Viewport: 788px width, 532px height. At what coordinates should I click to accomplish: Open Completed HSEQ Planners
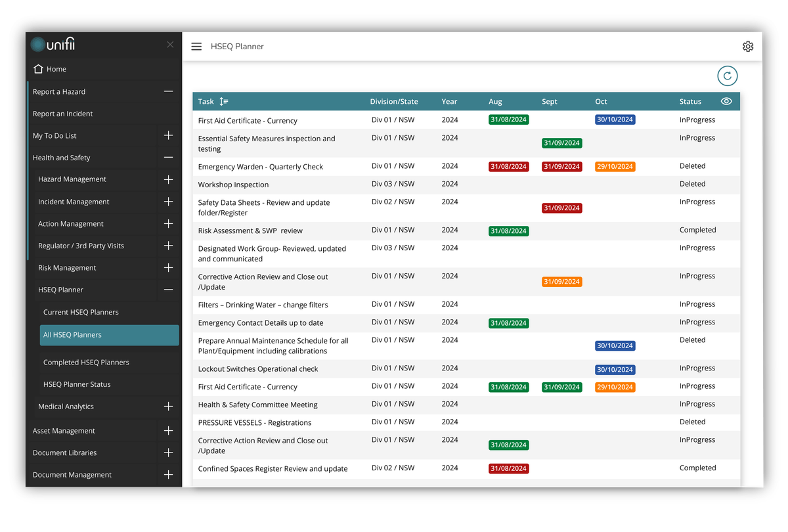[83, 362]
